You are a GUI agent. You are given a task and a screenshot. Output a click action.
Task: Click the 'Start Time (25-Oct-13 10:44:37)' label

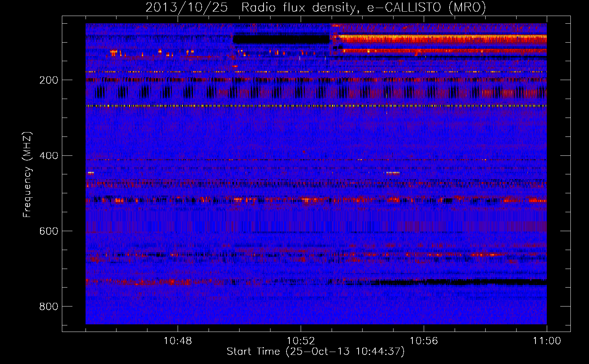click(x=316, y=352)
